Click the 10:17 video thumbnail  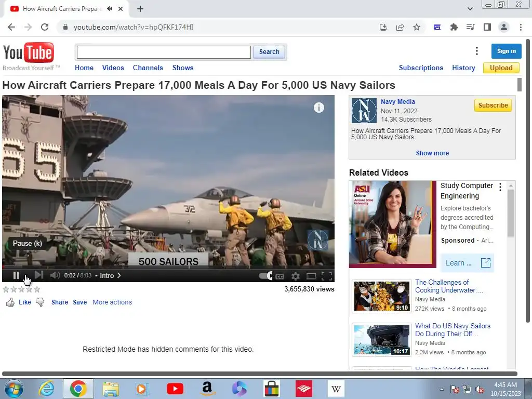382,340
